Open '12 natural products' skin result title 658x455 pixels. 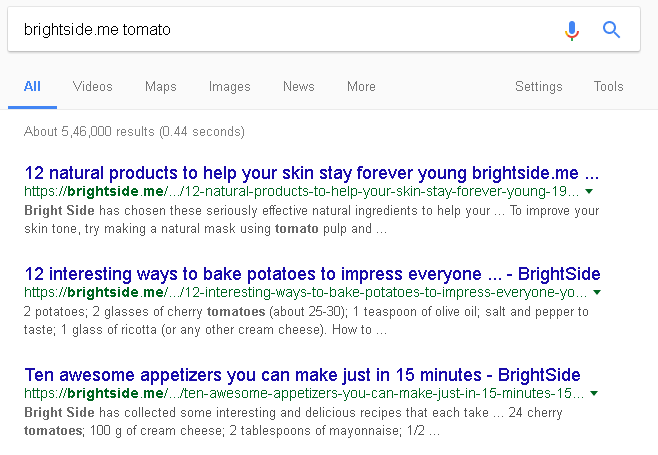click(x=311, y=171)
